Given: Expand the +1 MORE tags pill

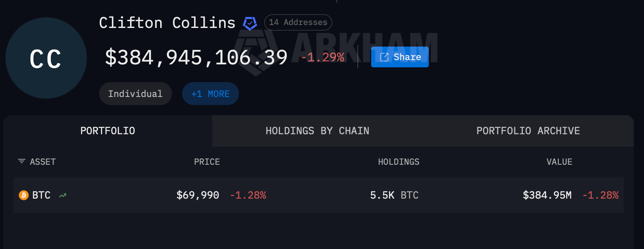Looking at the screenshot, I should [210, 94].
